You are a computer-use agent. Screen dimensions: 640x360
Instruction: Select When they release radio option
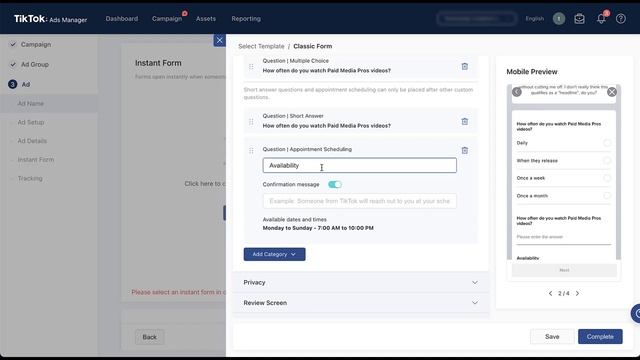607,161
